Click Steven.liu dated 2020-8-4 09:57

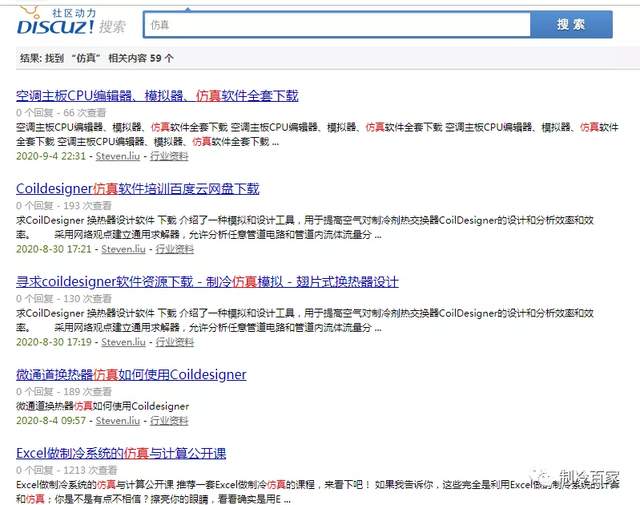tap(118, 420)
